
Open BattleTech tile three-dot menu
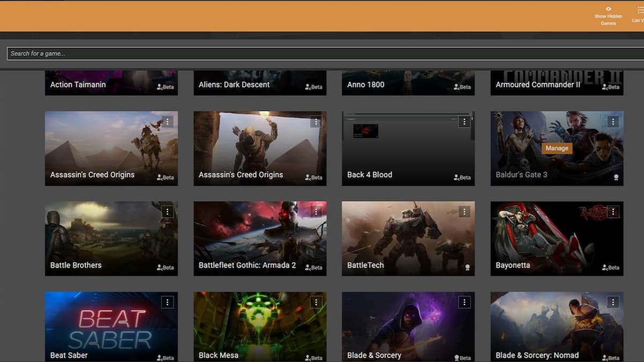[464, 212]
